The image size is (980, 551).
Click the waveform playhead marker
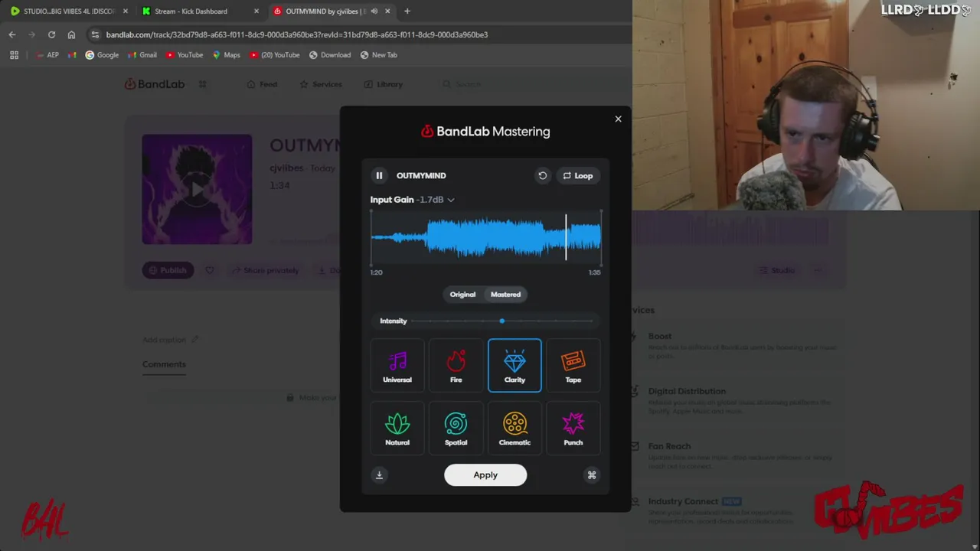tap(567, 237)
